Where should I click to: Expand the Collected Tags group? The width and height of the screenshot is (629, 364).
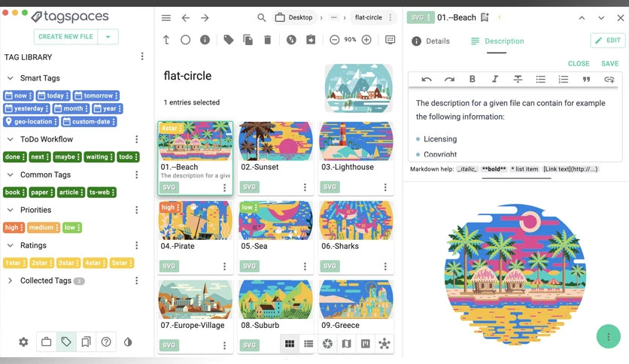(11, 281)
